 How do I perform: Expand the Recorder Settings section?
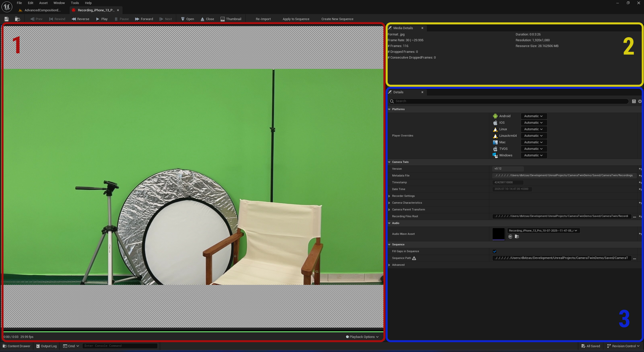389,196
